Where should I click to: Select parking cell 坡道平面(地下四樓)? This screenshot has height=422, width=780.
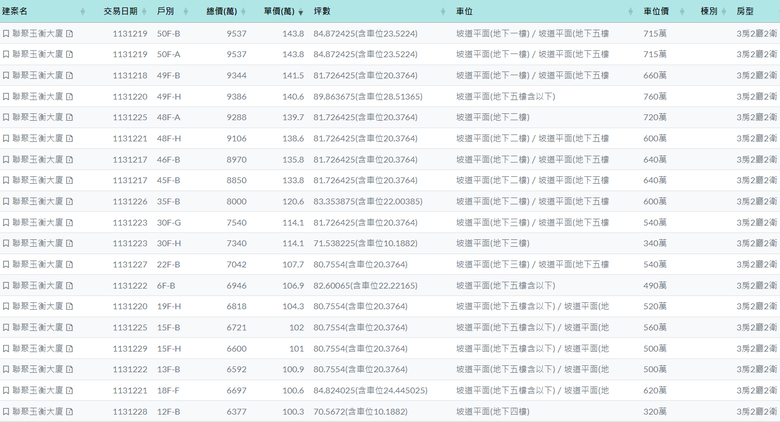[x=493, y=412]
